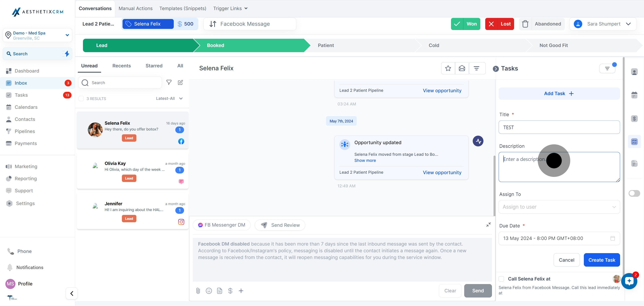Switch to the Recents tab
Image resolution: width=644 pixels, height=306 pixels.
click(x=121, y=66)
